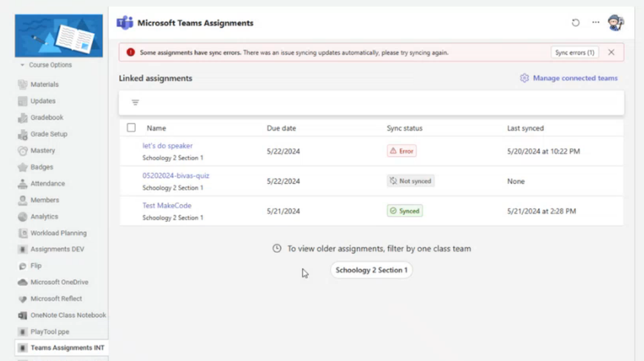The width and height of the screenshot is (644, 361).
Task: Click the 5/21/2024 due date cell
Action: pyautogui.click(x=284, y=211)
